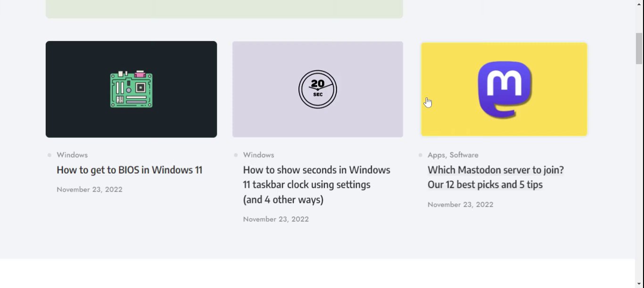The height and width of the screenshot is (288, 644).
Task: Click the pale green banner at top
Action: click(x=224, y=8)
